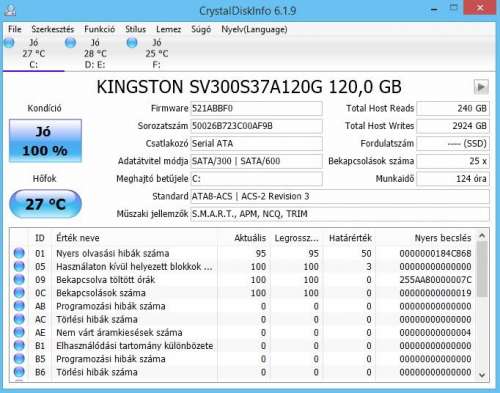Click the blue orb of drive D: E:

(x=70, y=43)
